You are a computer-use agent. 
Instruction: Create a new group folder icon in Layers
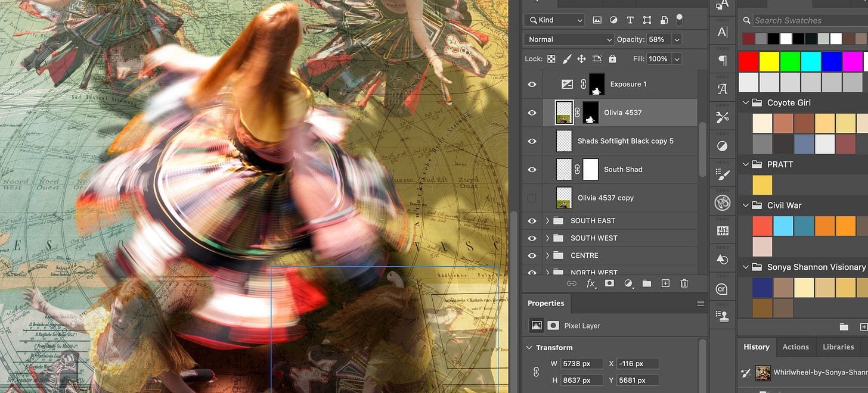(x=647, y=283)
